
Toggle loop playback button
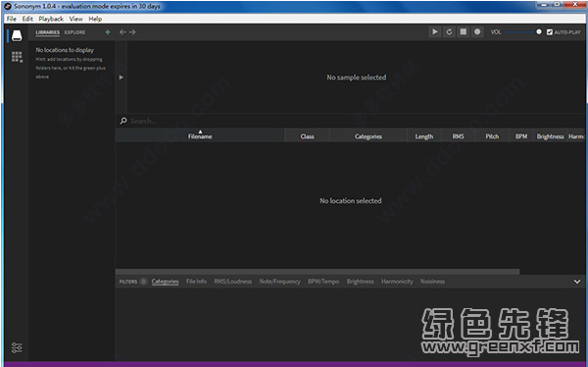click(449, 32)
